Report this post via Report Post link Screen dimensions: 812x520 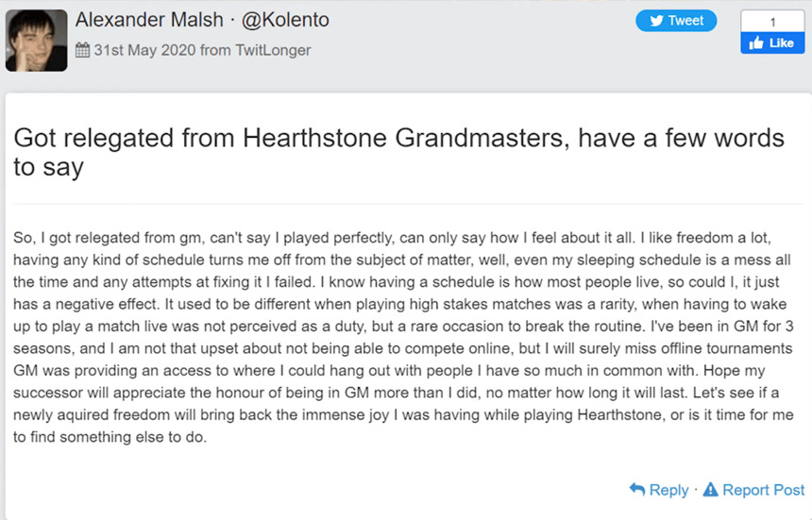753,490
